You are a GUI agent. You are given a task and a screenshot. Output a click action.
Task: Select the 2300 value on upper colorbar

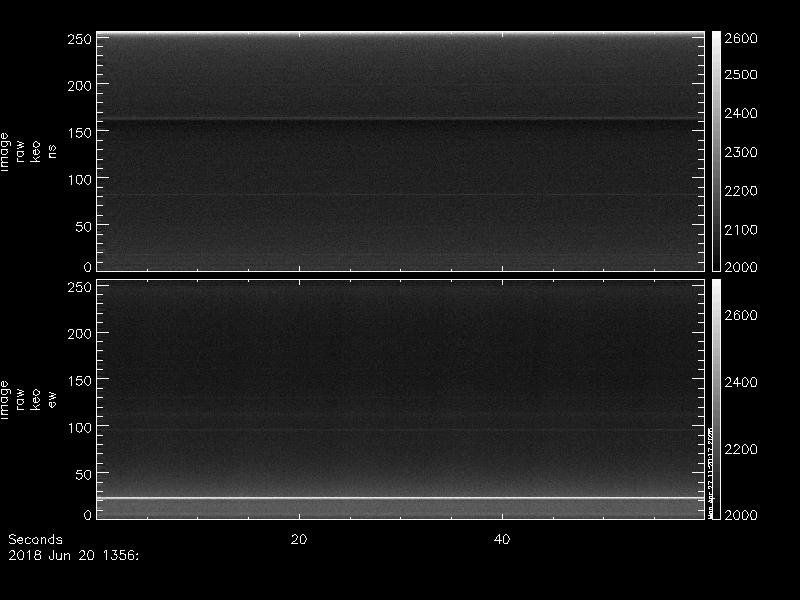741,152
